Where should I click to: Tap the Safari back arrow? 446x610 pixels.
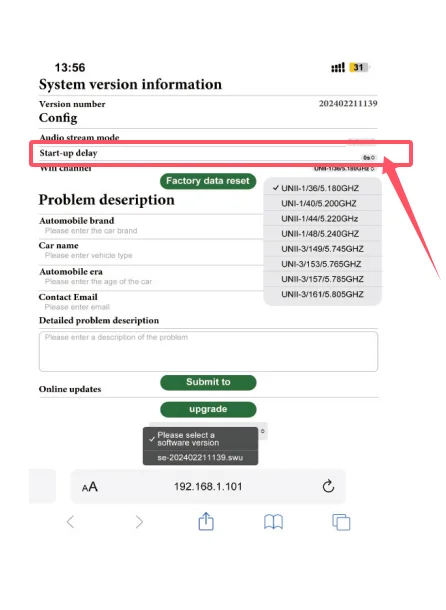point(70,522)
